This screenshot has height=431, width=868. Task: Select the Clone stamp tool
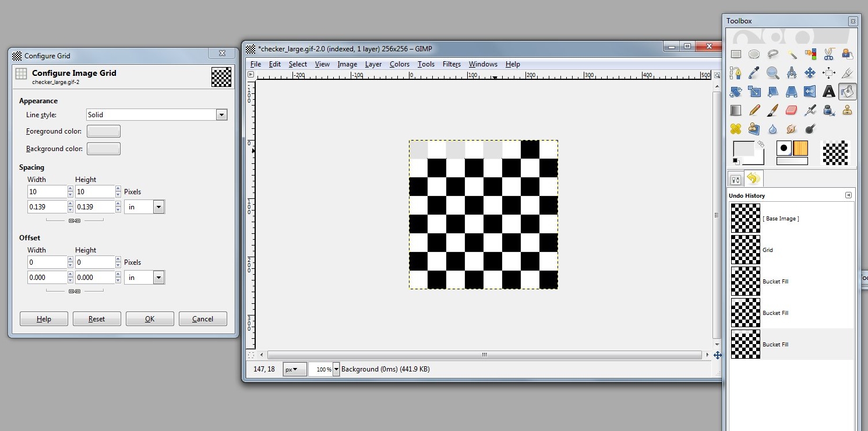click(x=847, y=110)
